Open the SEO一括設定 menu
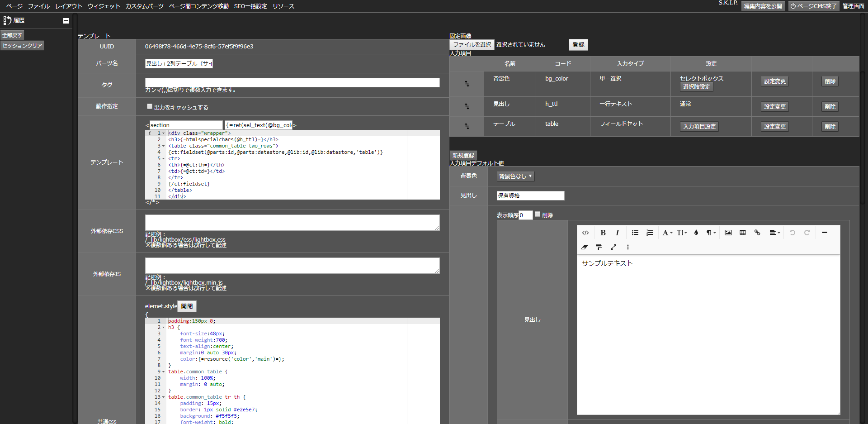The height and width of the screenshot is (424, 868). [x=250, y=6]
